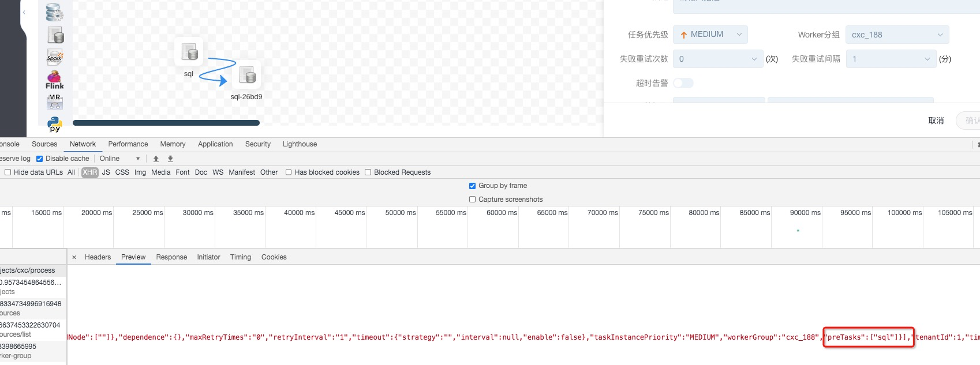Open the Application tab
Screen dimensions: 980x365
point(215,144)
